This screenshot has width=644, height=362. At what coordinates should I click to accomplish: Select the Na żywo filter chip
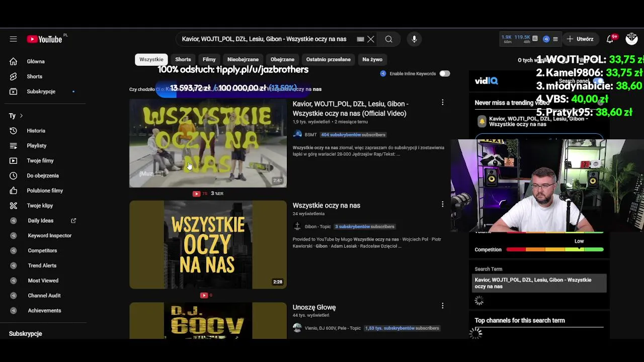[372, 59]
